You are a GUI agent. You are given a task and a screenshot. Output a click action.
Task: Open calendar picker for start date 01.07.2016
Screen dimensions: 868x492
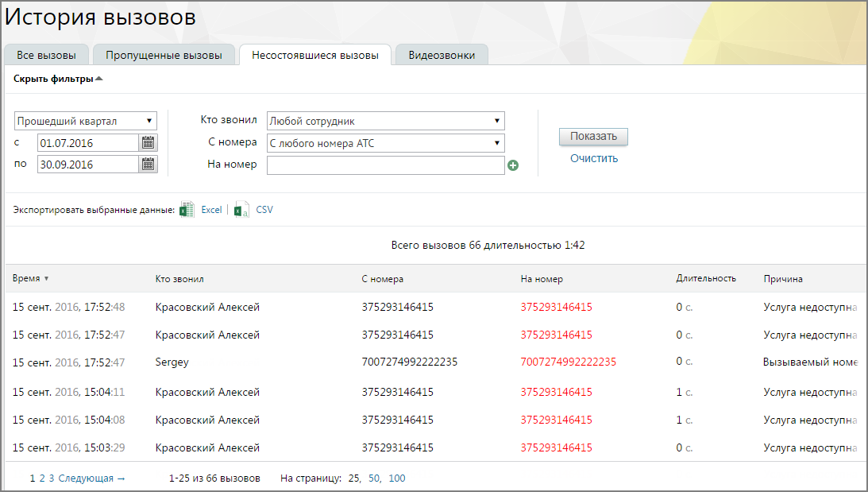[148, 143]
